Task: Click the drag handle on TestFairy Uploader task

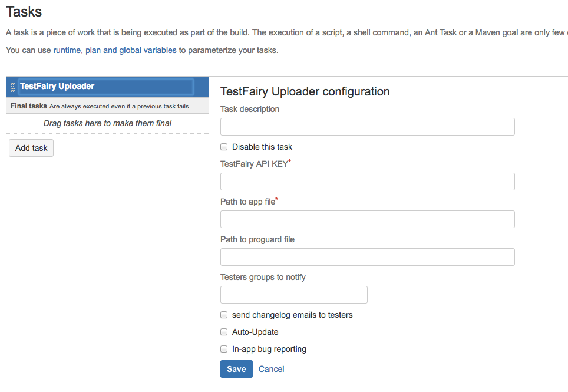Action: [12, 86]
